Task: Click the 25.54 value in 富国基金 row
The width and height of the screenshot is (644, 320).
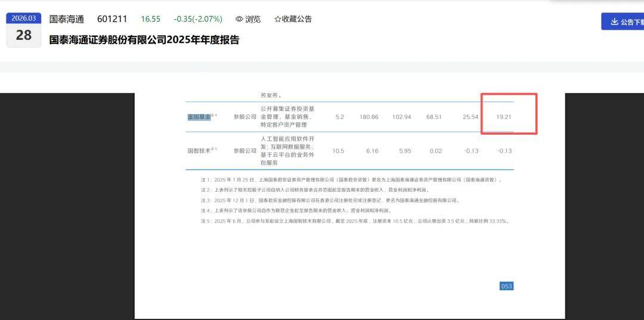Action: coord(470,117)
